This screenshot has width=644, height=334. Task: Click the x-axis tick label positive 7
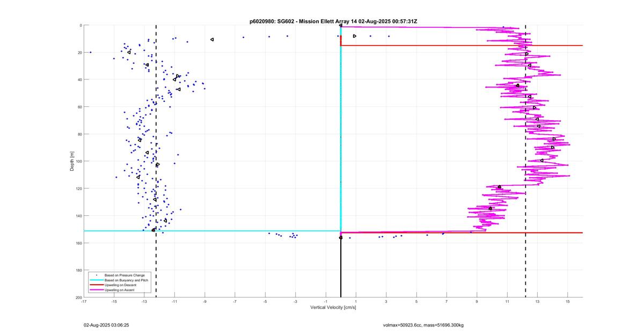point(447,302)
